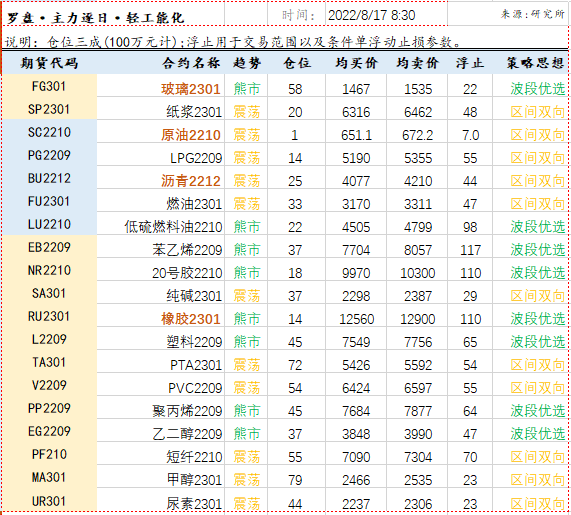Select position value 72 for PTA2301
The image size is (571, 515).
pyautogui.click(x=295, y=365)
